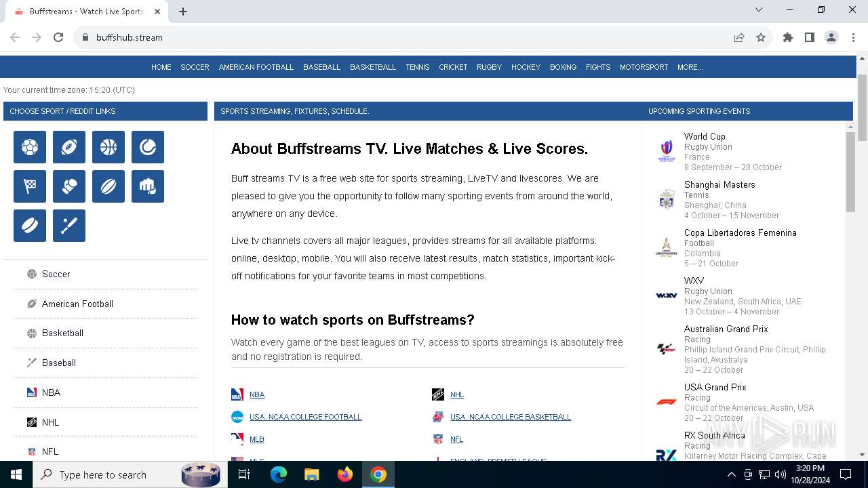Open BASEBALL in the navigation bar

(322, 67)
